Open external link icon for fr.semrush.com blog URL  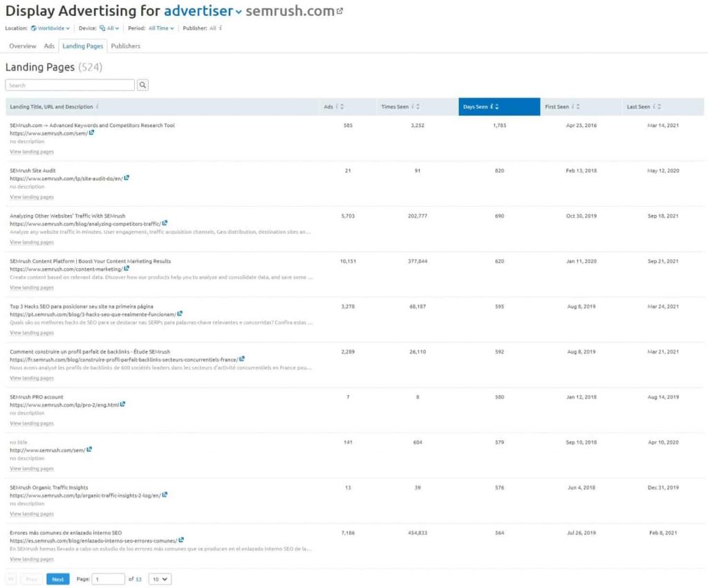(242, 359)
